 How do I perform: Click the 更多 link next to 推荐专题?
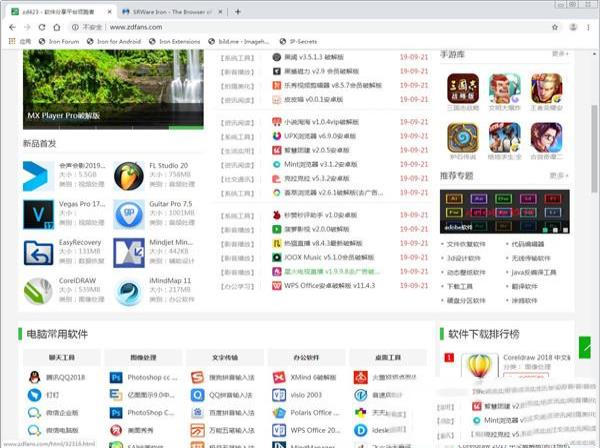coord(559,176)
